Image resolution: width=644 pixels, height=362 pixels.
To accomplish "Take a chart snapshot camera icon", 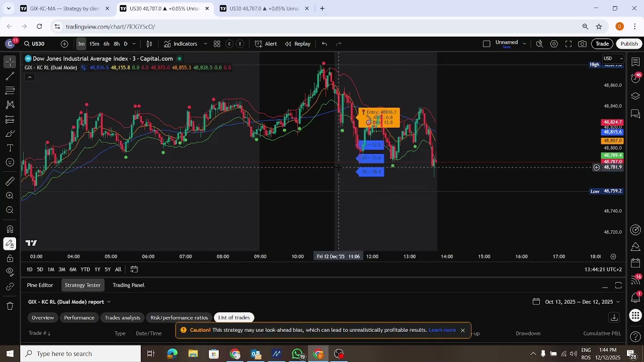I will point(583,44).
